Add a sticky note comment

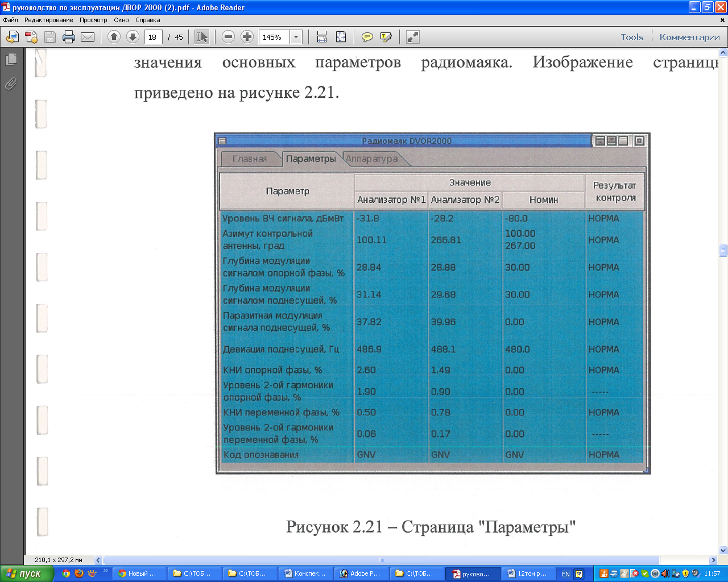367,38
